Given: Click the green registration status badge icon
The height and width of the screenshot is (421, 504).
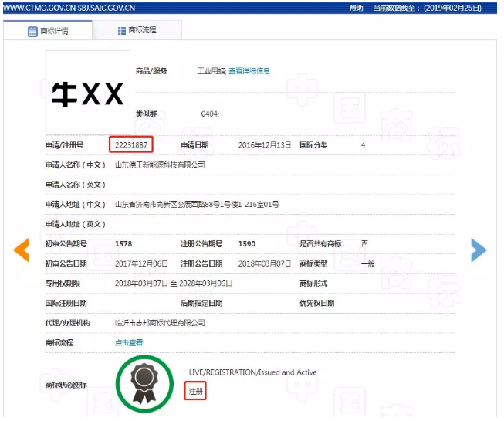Looking at the screenshot, I should pos(144,384).
